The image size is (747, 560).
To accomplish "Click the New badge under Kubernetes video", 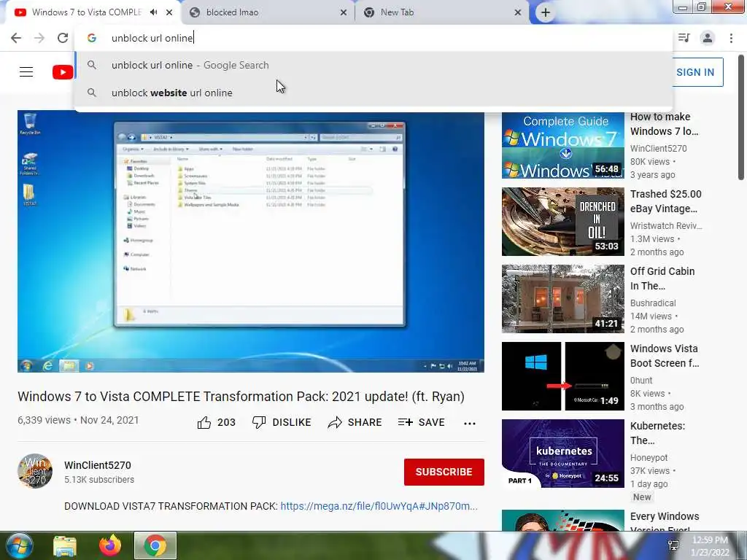I will click(642, 497).
